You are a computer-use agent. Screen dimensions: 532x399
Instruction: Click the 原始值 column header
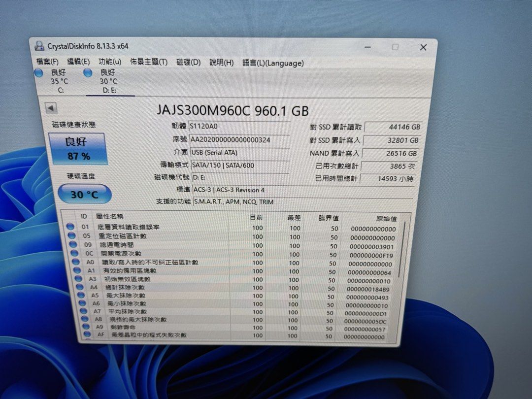click(x=386, y=219)
